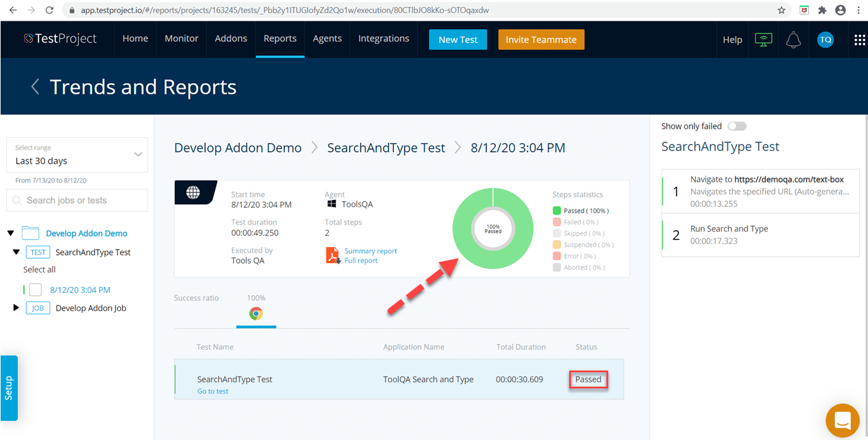Click the search magnifier icon

(17, 200)
